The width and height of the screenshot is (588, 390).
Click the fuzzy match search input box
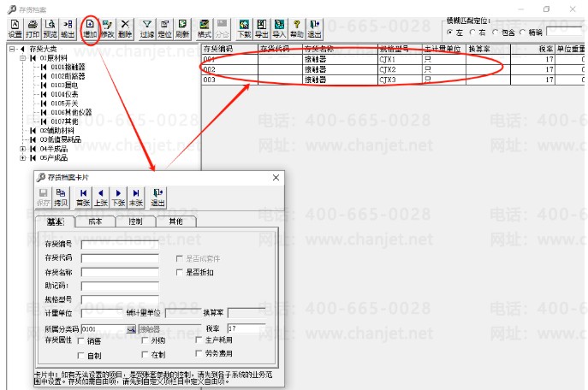click(x=566, y=32)
